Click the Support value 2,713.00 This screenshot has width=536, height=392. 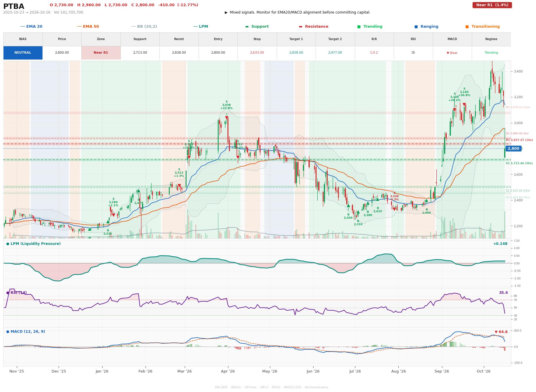pyautogui.click(x=140, y=53)
